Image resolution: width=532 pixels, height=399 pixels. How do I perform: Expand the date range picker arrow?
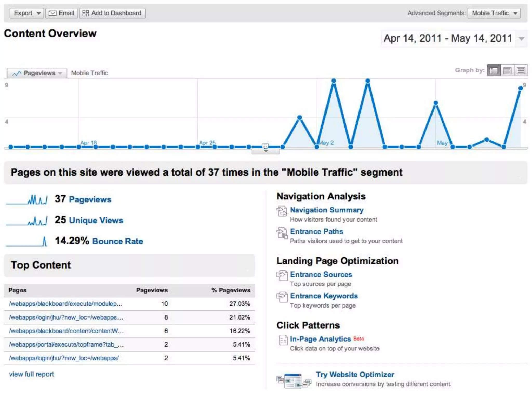[521, 39]
